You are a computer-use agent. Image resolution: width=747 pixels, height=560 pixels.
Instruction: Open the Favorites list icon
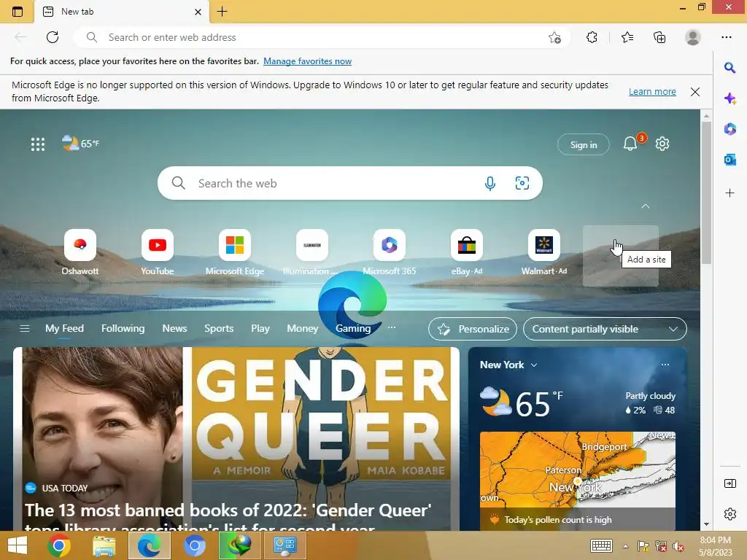[x=627, y=37]
